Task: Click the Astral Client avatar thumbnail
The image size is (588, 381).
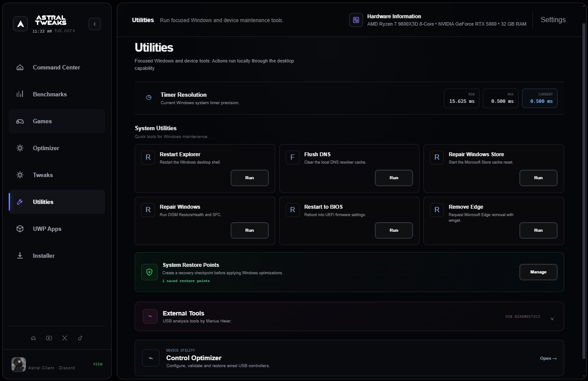Action: 19,365
